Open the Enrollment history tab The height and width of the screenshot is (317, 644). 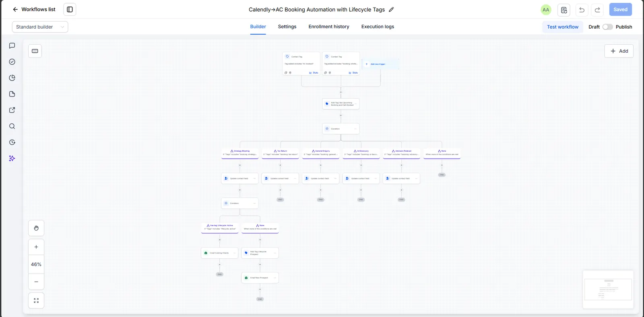[329, 27]
